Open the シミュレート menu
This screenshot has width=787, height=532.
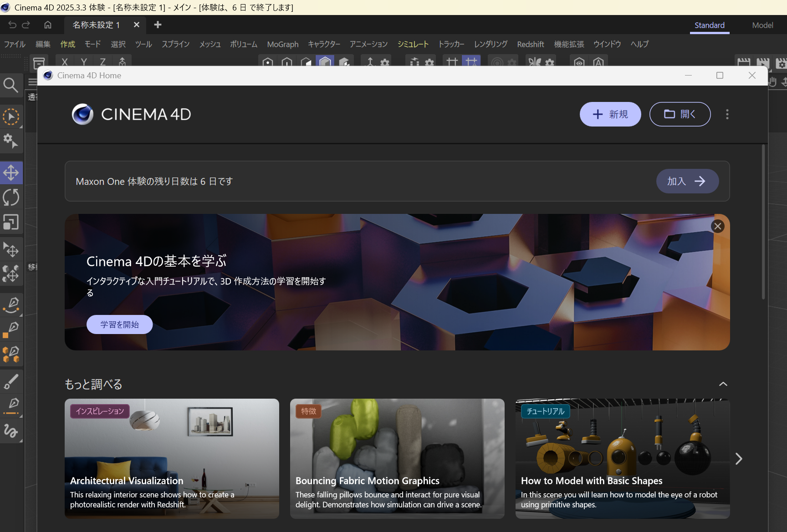click(413, 44)
